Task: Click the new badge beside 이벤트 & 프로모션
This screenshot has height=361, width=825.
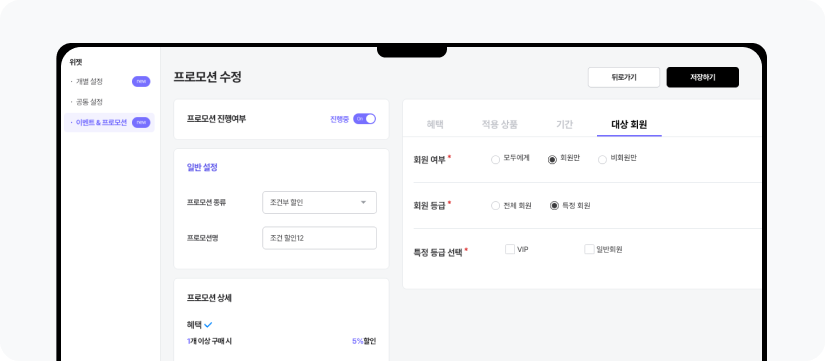Action: pyautogui.click(x=141, y=123)
